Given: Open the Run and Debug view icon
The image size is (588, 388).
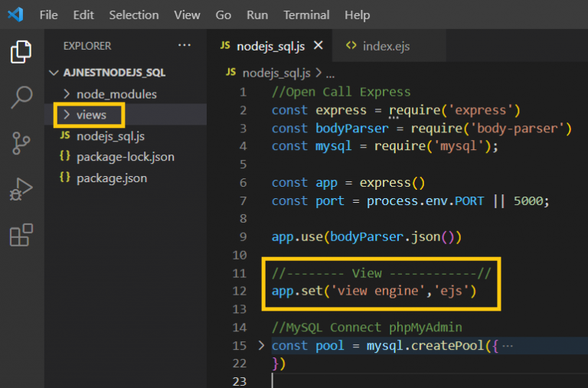Looking at the screenshot, I should [21, 189].
